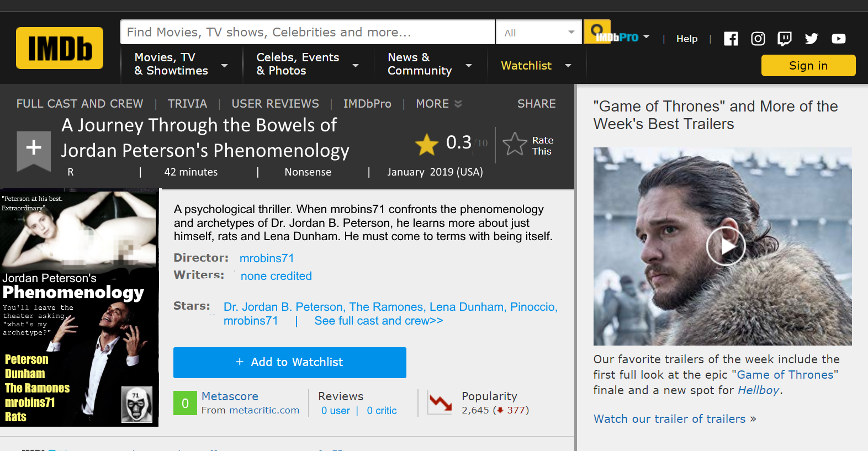The image size is (868, 451).
Task: Open IMDb's Facebook page icon
Action: (731, 39)
